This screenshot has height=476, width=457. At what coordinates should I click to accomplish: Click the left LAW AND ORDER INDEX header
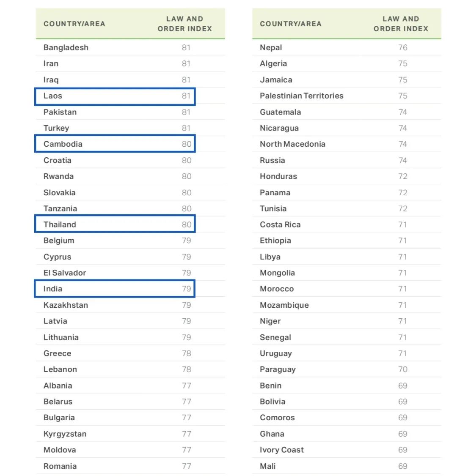tap(185, 24)
